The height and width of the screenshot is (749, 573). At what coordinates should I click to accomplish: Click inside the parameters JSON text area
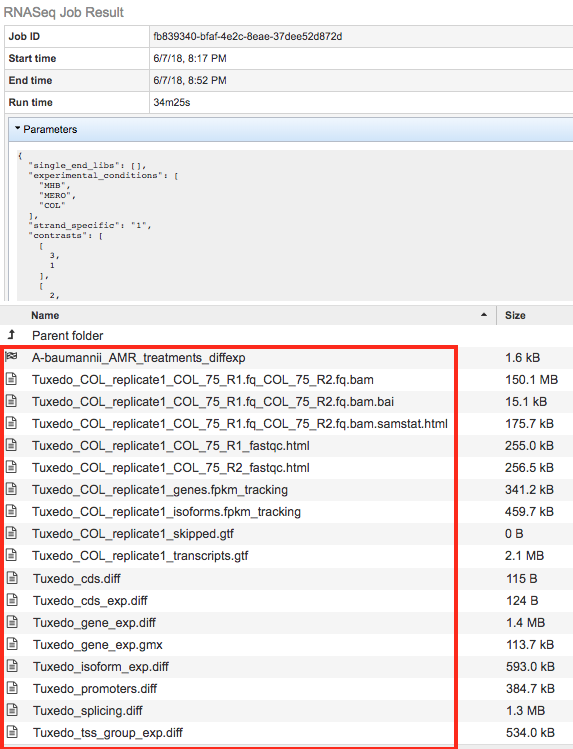pos(295,225)
